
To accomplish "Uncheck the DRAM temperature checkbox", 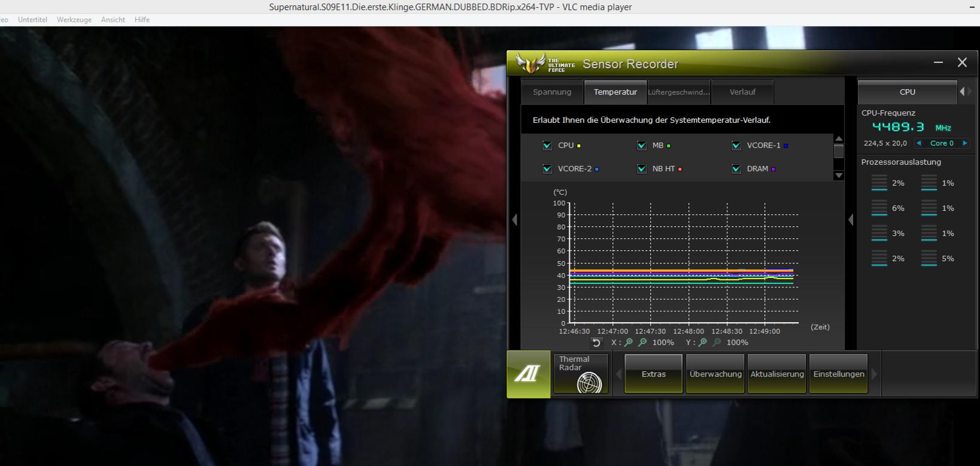I will (x=736, y=169).
